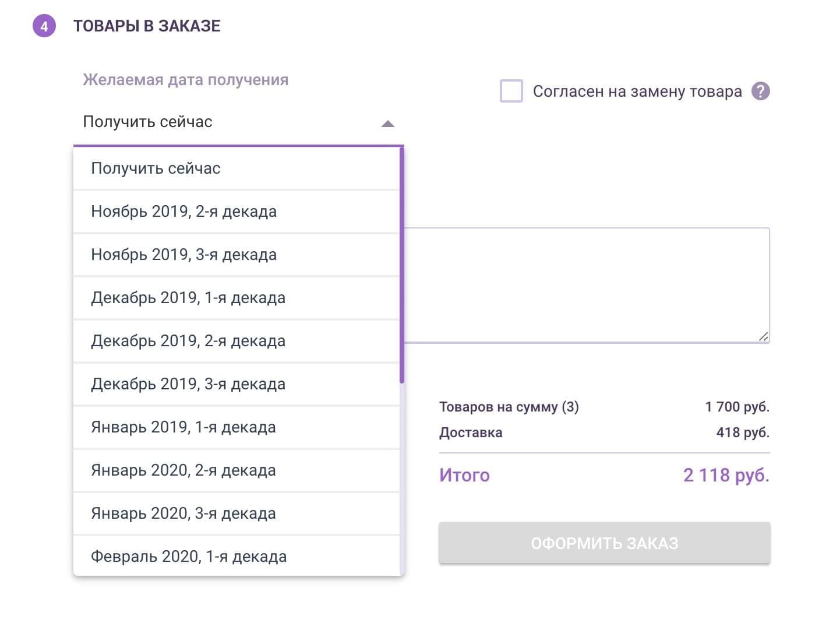
Task: Click the 'Желаемая дата получения' label
Action: (185, 80)
